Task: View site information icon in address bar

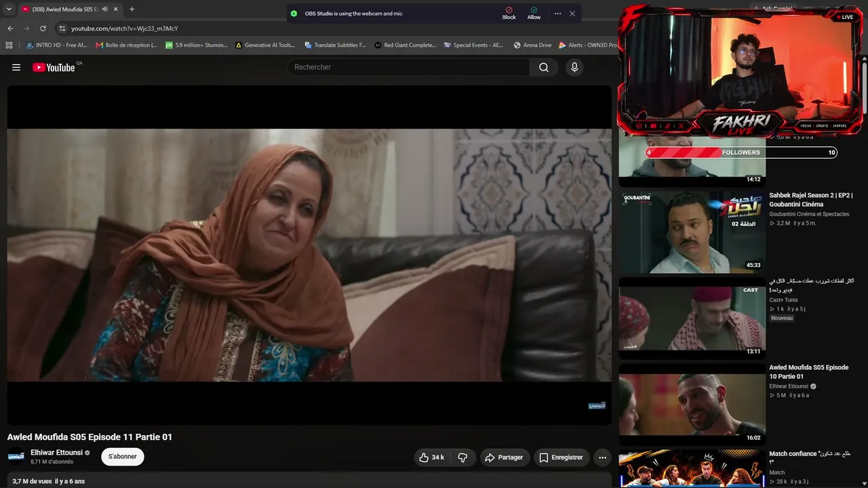Action: (62, 28)
